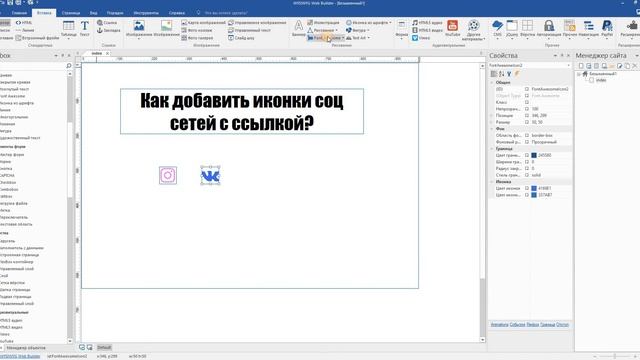Toggle the first icon color marker

tap(527, 188)
